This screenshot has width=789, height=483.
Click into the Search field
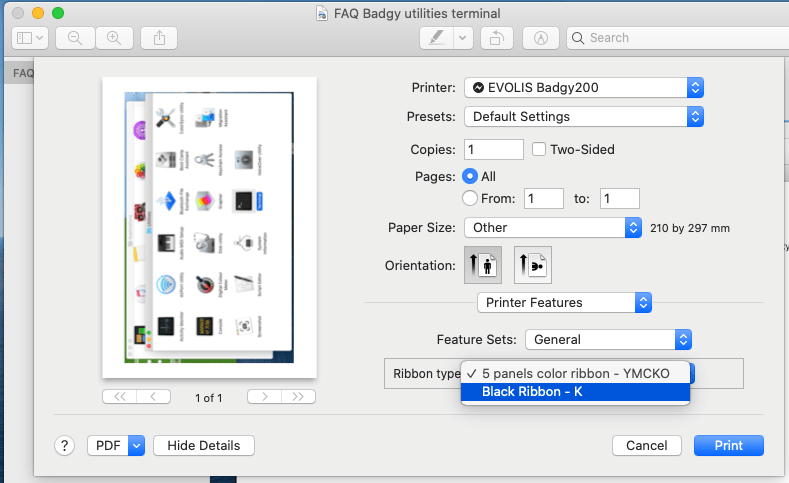pyautogui.click(x=677, y=38)
